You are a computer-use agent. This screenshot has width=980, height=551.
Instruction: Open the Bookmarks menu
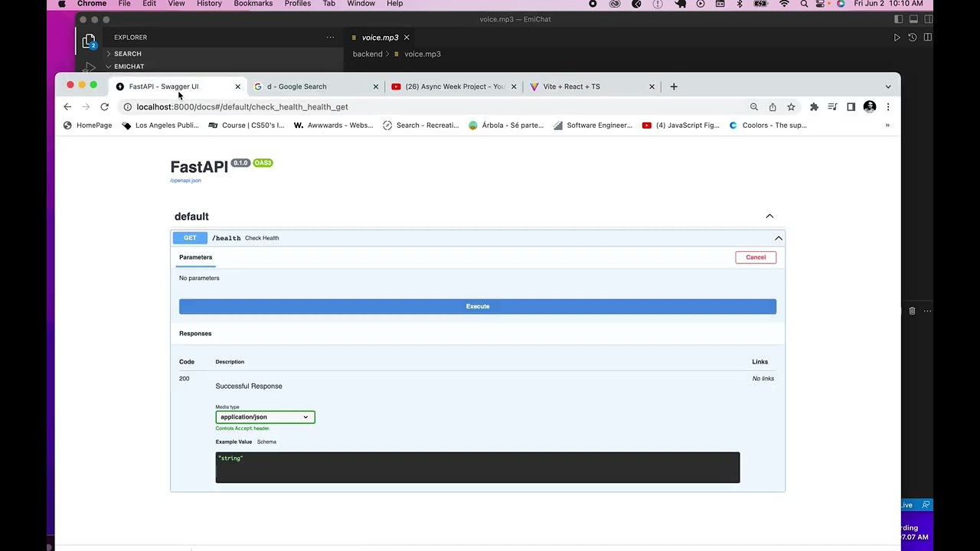[x=253, y=4]
